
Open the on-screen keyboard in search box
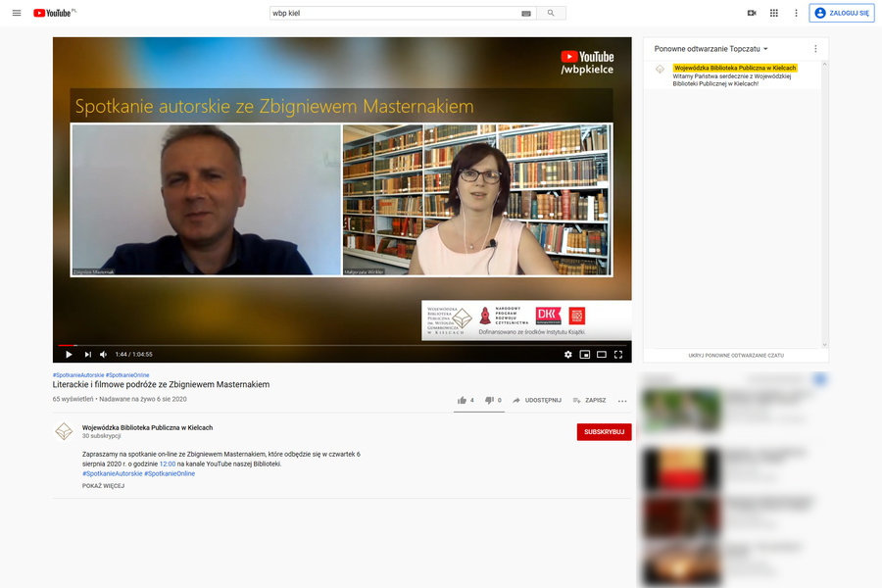click(526, 13)
